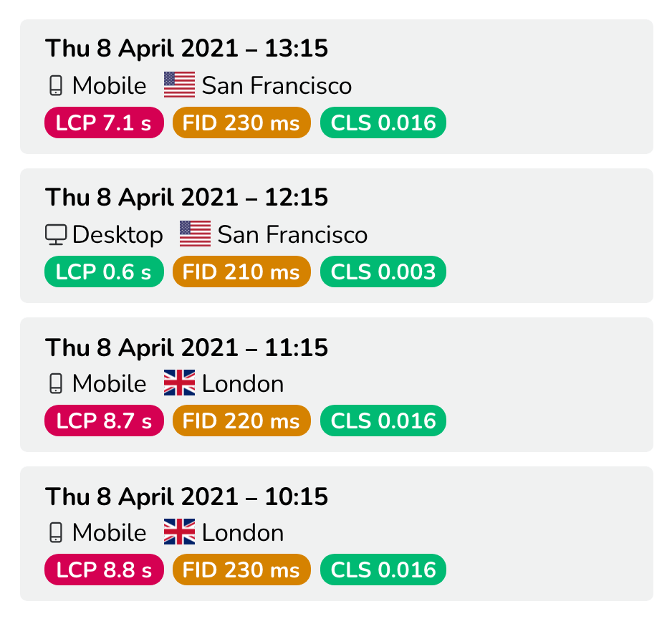The width and height of the screenshot is (672, 629).
Task: Click the mobile phone icon in the 11:15 entry
Action: tap(56, 383)
